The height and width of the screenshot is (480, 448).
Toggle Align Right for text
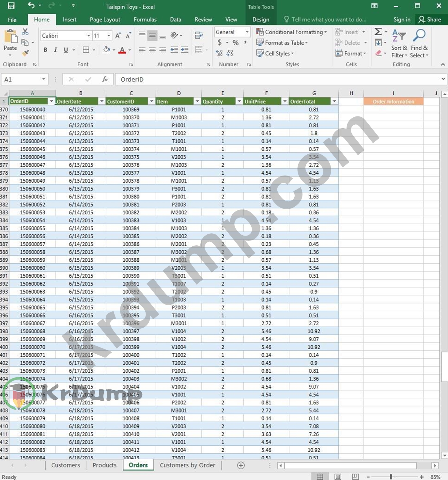pyautogui.click(x=162, y=50)
